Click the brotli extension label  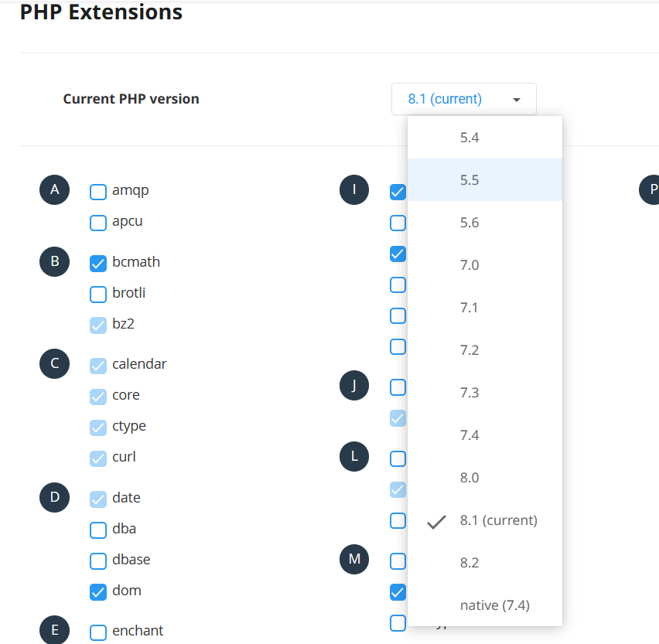[128, 293]
